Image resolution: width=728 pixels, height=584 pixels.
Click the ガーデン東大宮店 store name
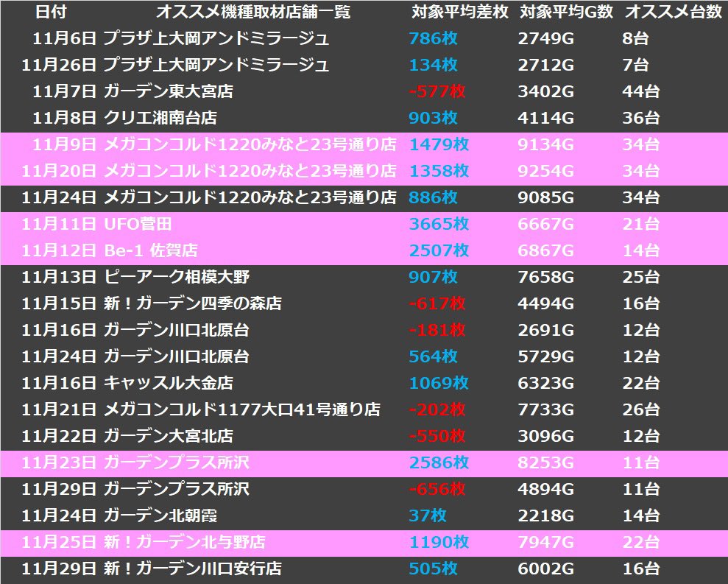(169, 91)
